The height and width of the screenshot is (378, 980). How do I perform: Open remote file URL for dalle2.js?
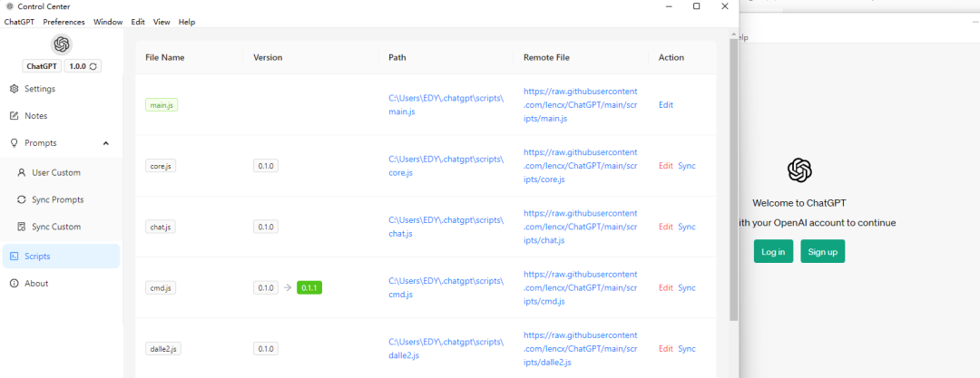tap(581, 349)
